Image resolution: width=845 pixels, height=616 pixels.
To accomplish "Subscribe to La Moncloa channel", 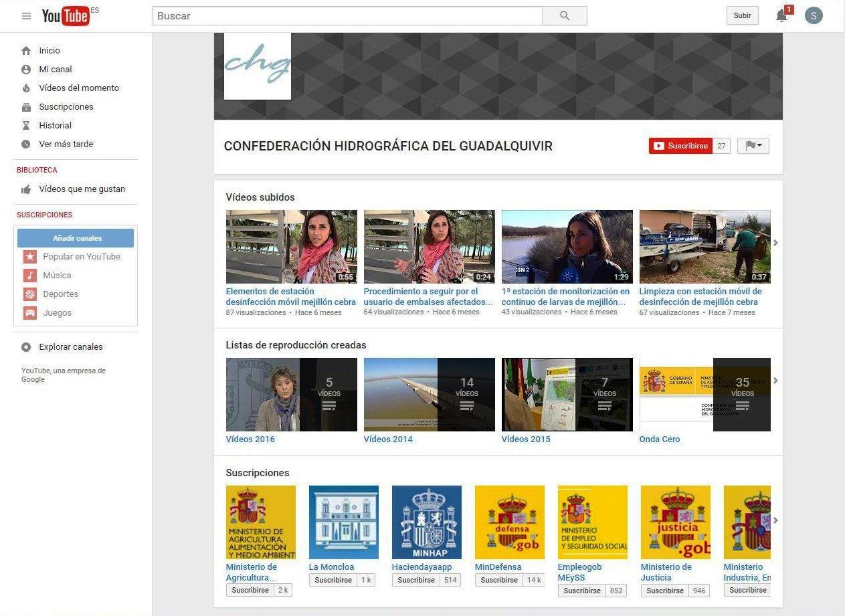I will click(334, 580).
